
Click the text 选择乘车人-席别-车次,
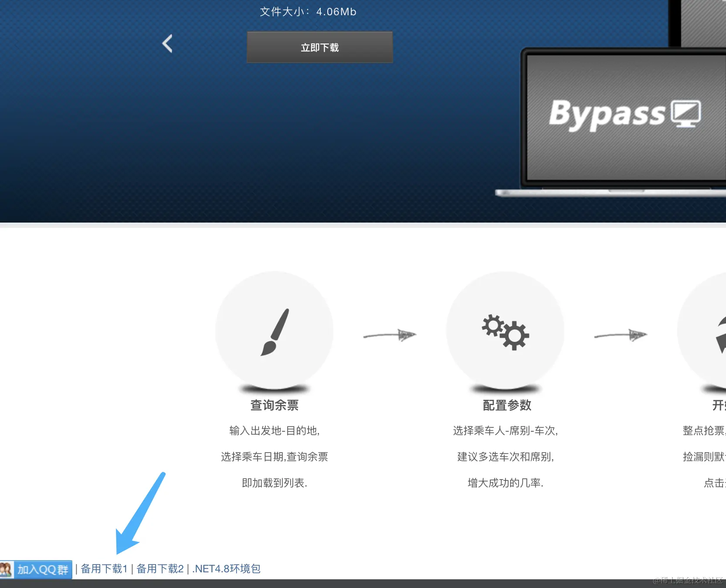505,431
